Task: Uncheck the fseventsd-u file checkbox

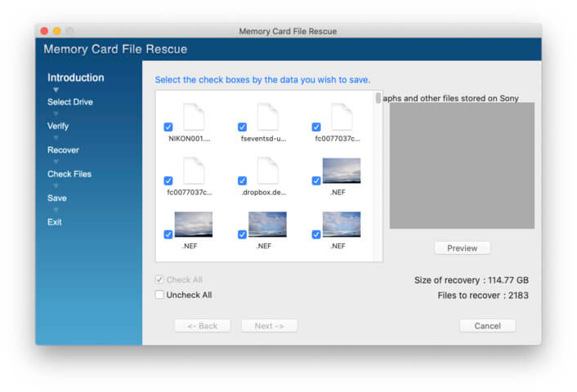Action: coord(242,127)
